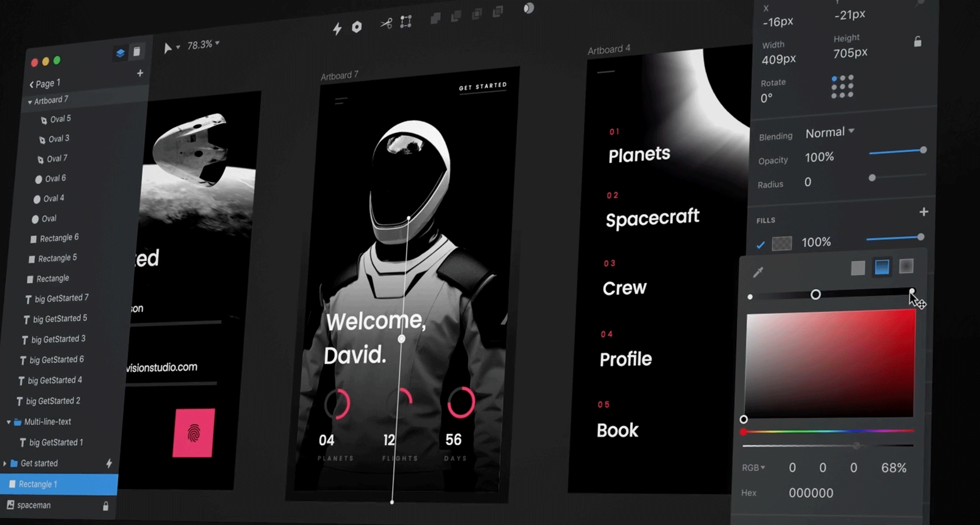Viewport: 980px width, 525px height.
Task: Click the Hex 000000 input field
Action: coord(811,493)
